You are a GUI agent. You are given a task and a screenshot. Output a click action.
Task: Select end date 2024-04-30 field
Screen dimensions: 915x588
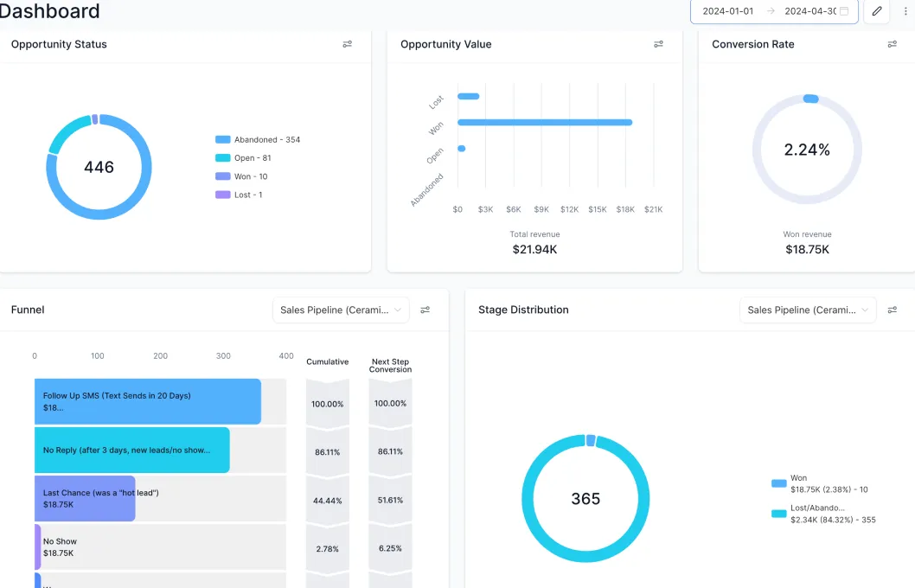point(810,11)
